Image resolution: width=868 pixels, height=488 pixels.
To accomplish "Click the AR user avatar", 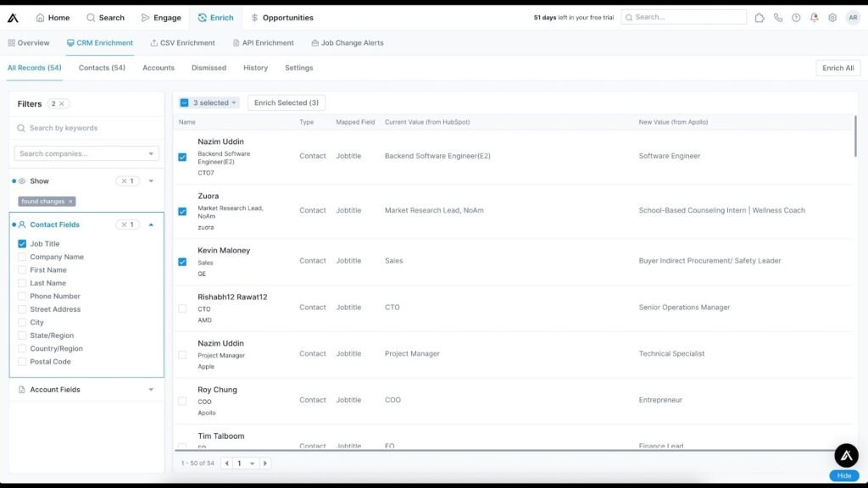I will point(852,17).
